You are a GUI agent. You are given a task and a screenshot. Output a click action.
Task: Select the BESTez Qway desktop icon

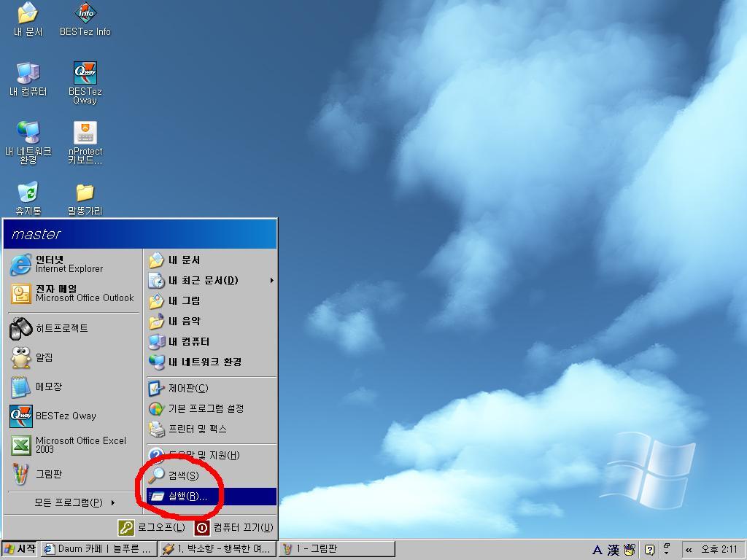click(85, 83)
